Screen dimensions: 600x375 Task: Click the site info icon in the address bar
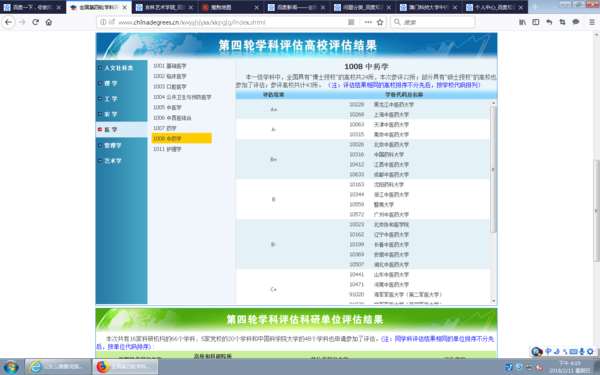click(103, 22)
